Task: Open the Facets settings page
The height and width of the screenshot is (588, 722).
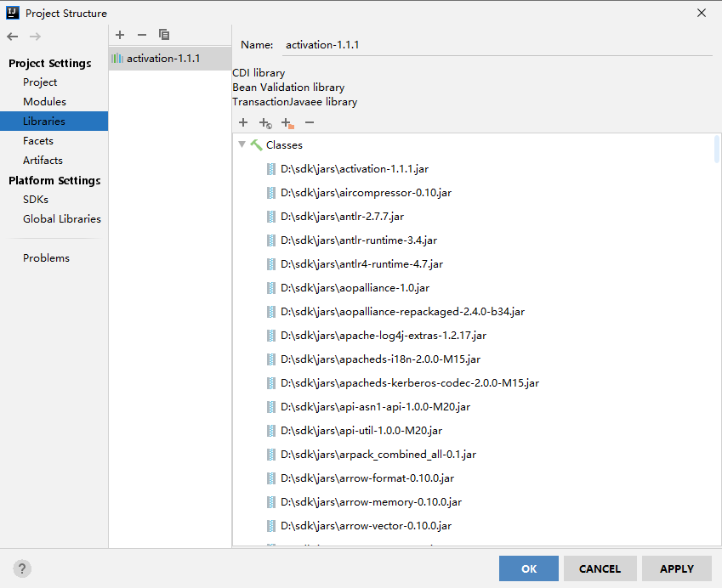Action: (x=38, y=141)
